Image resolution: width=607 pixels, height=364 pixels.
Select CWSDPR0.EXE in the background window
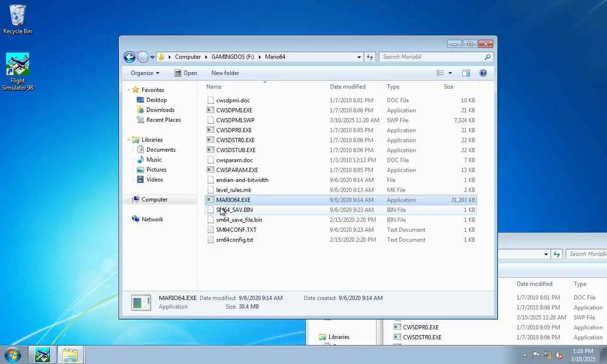(x=421, y=328)
